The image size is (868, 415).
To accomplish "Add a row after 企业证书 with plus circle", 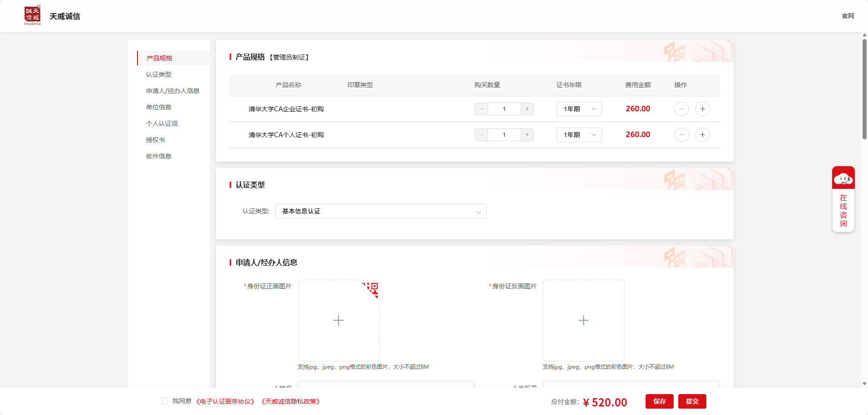I will point(702,109).
